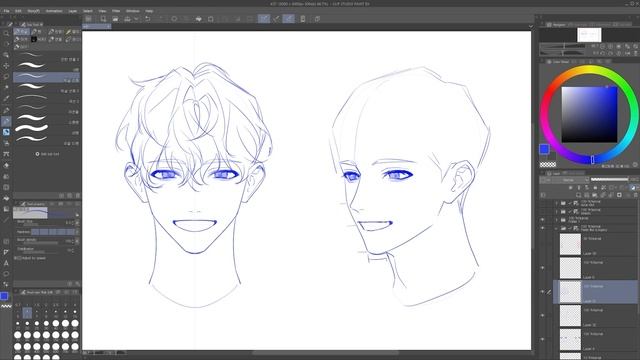Open the File menu
This screenshot has height=360, width=640.
click(7, 11)
